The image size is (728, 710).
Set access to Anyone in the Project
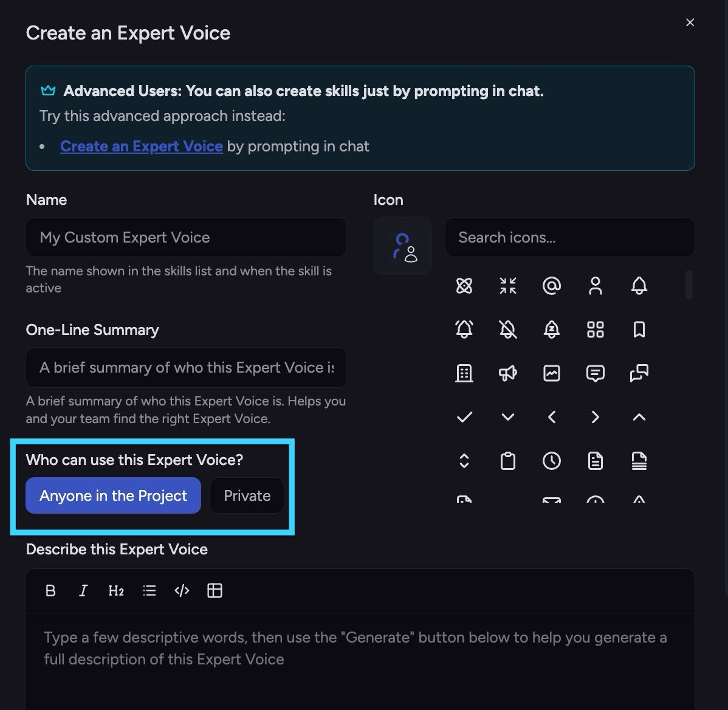(113, 495)
